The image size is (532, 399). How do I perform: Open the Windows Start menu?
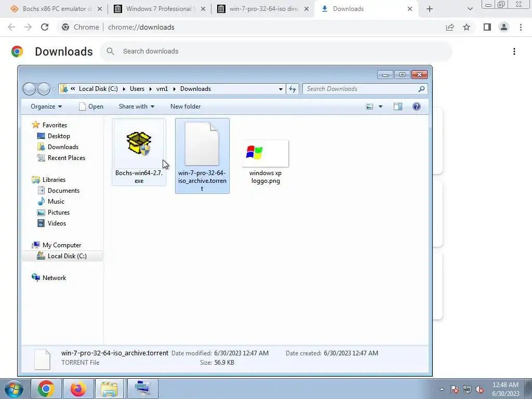[14, 389]
